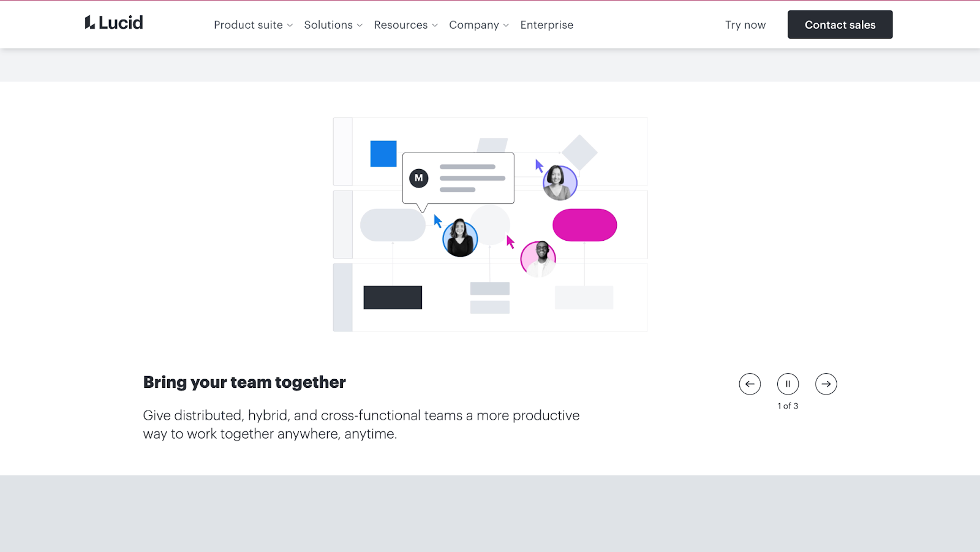Screen dimensions: 980x552
Task: Click the woman's avatar with blue ring
Action: [x=460, y=238]
